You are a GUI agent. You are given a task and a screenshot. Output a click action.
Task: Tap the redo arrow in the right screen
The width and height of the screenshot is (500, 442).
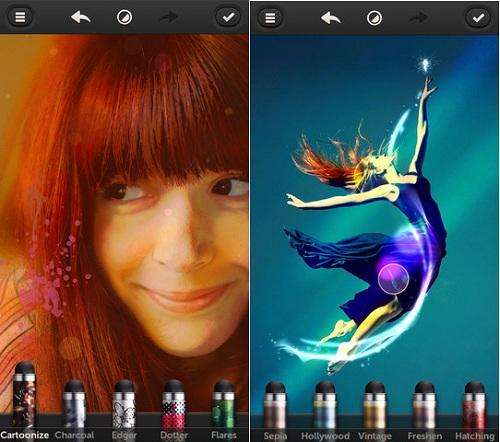tap(419, 18)
